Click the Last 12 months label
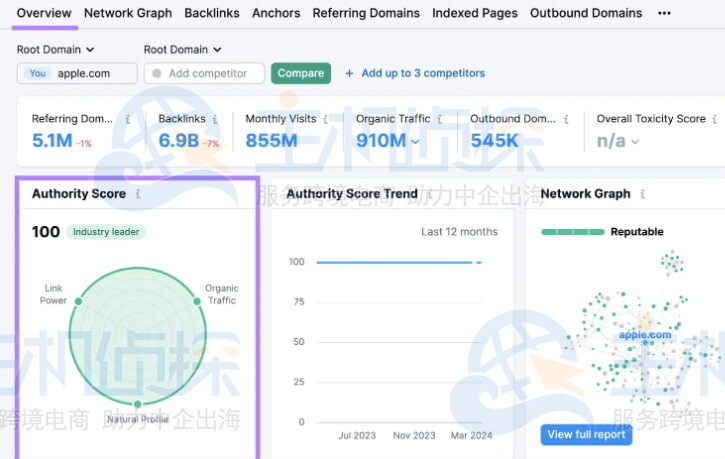The width and height of the screenshot is (725, 459). coord(460,232)
